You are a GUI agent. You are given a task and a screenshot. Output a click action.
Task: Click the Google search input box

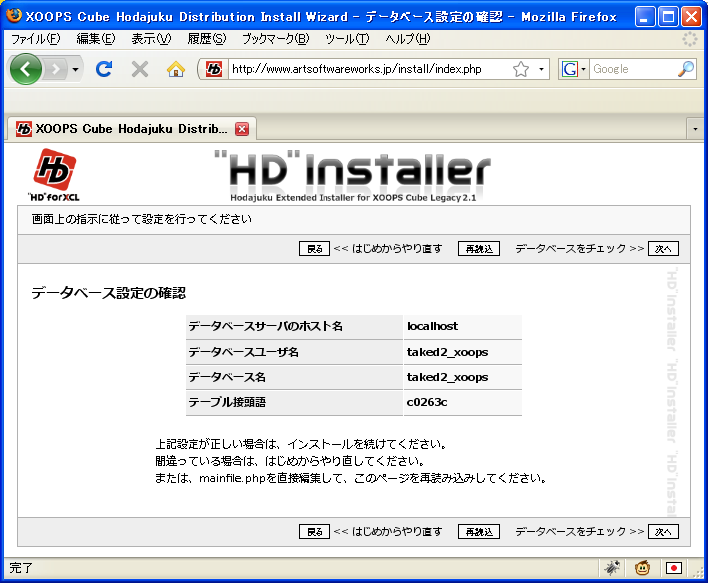632,69
